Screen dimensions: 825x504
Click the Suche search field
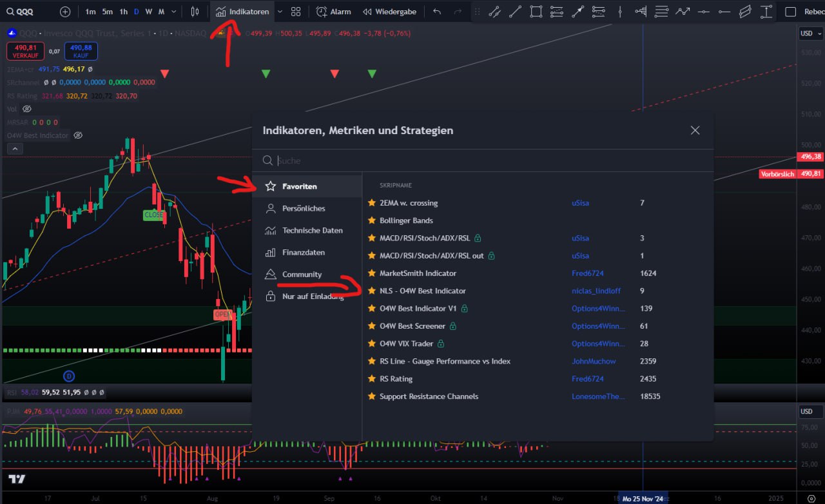pos(483,160)
